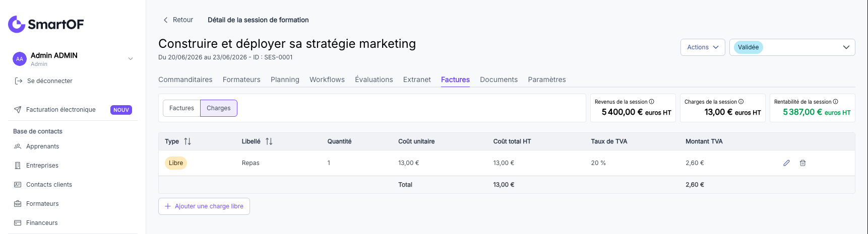The image size is (868, 234).
Task: Switch to Documents tab
Action: click(x=499, y=80)
